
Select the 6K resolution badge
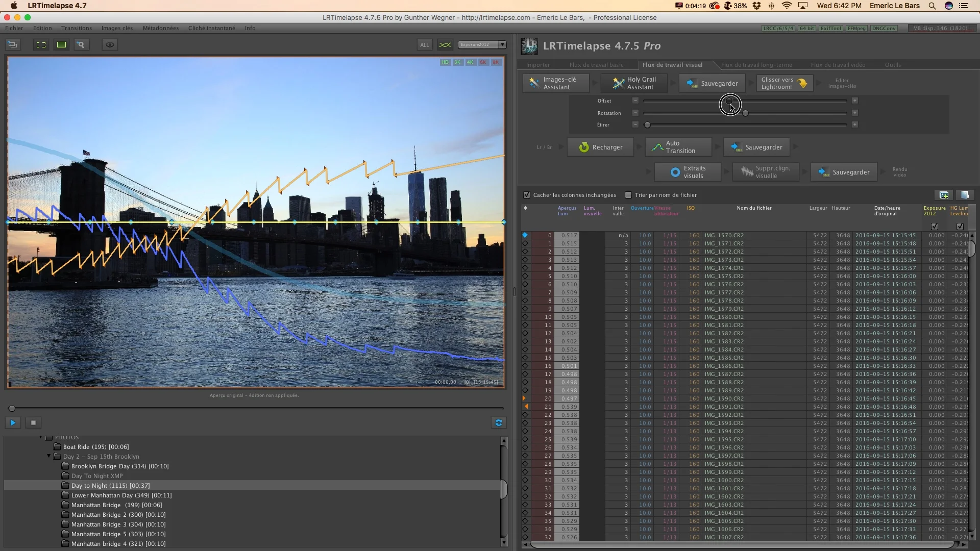[483, 62]
